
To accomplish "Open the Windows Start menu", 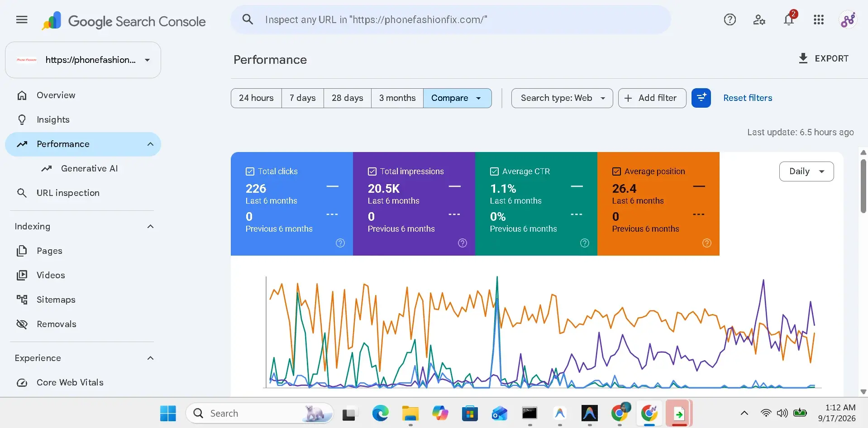I will point(168,413).
